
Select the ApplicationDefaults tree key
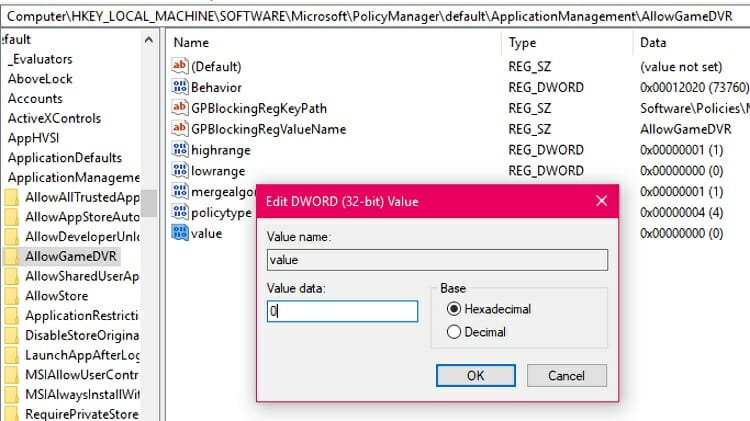65,157
